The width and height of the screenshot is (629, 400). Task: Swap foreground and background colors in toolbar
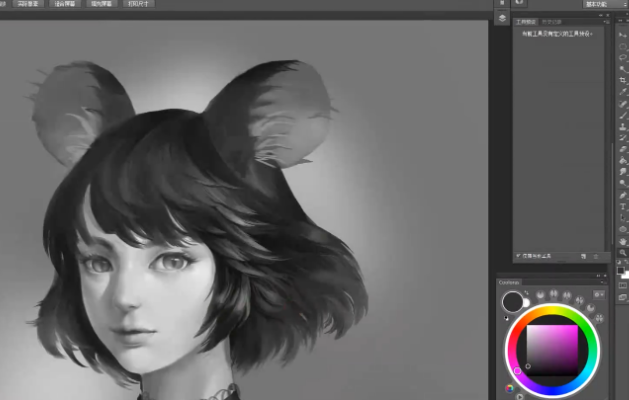pyautogui.click(x=626, y=262)
